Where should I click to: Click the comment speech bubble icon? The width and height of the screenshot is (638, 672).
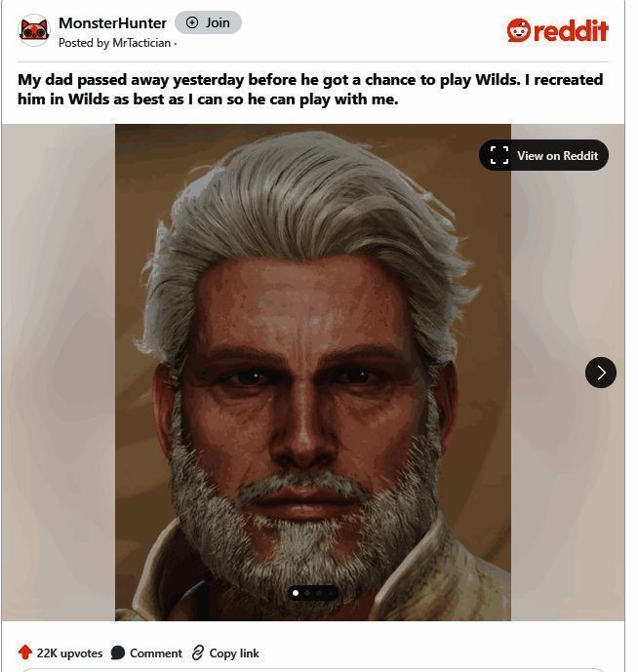(x=117, y=652)
